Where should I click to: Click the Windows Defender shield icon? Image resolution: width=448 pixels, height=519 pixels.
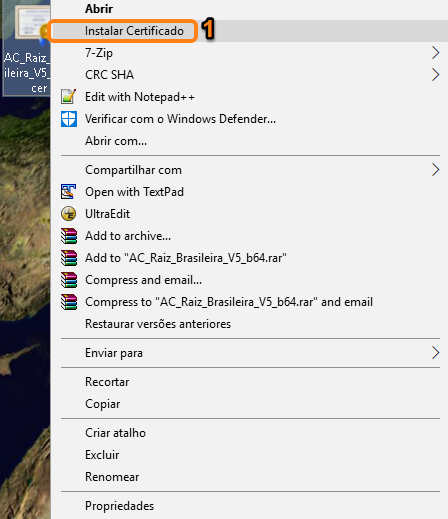point(69,119)
